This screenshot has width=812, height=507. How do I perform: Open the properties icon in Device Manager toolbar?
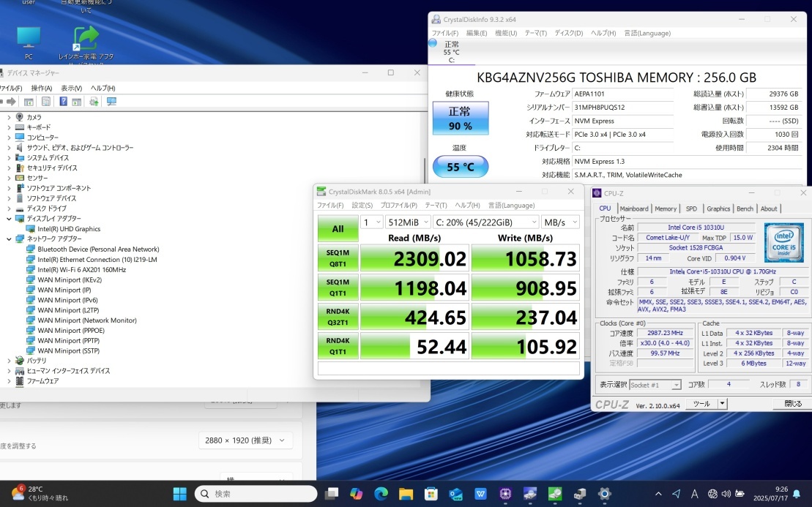pos(46,102)
